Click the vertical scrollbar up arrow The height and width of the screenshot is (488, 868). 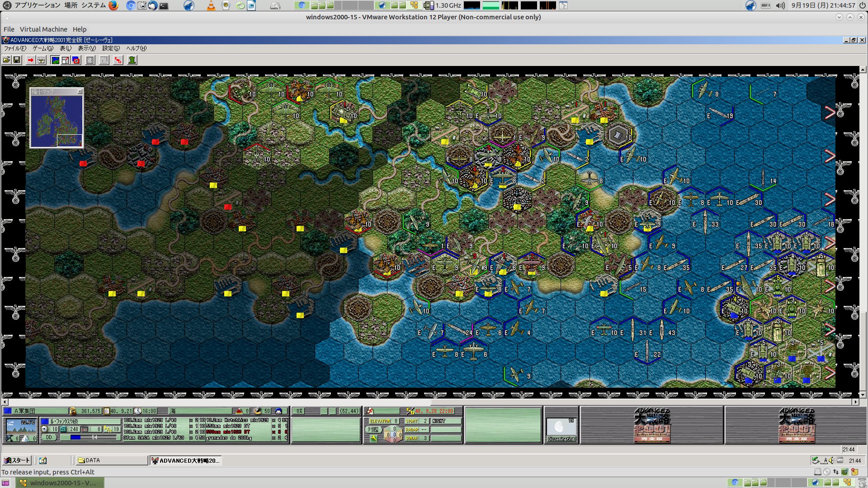863,70
